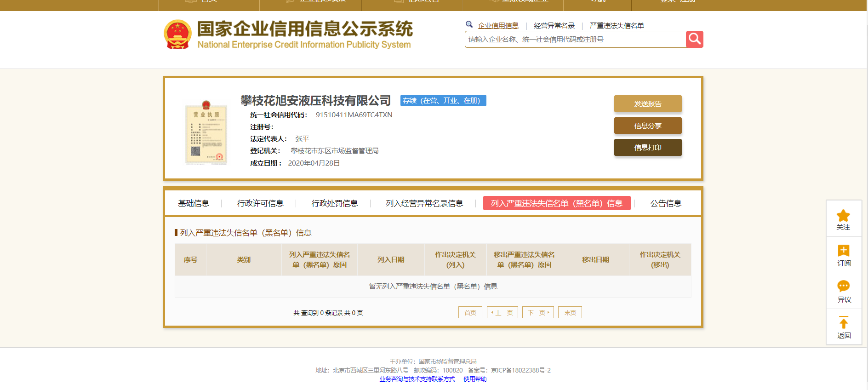Go to 首页 first page
This screenshot has width=868, height=390.
pyautogui.click(x=470, y=312)
